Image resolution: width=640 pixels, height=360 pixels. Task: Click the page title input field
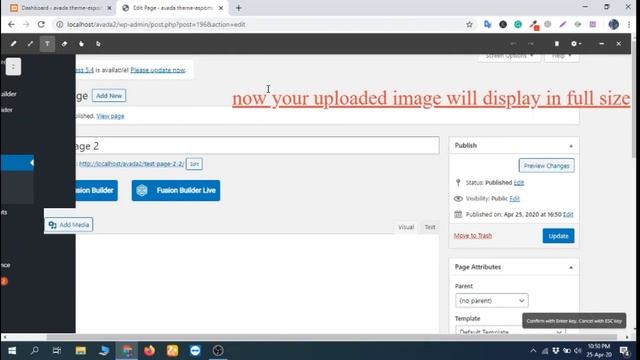(257, 146)
